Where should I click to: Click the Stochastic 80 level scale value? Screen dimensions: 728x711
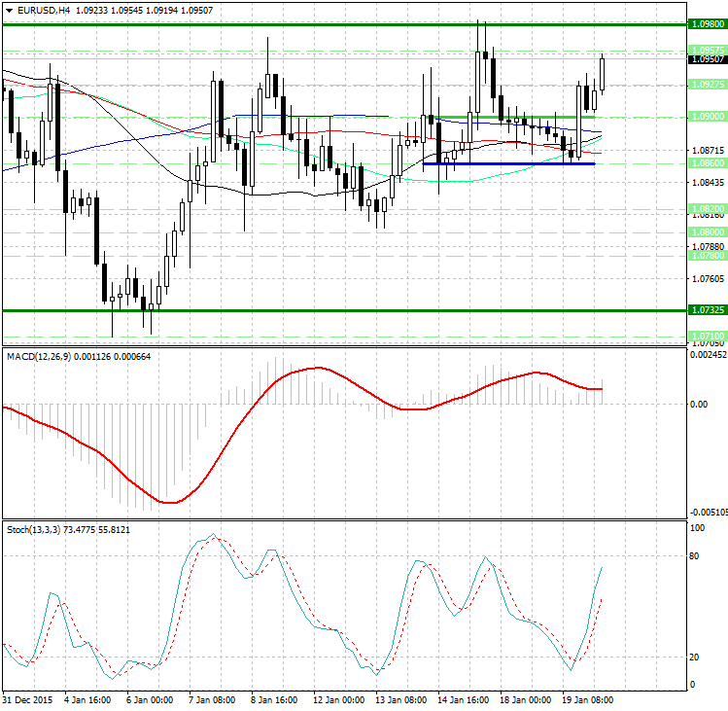pos(695,556)
